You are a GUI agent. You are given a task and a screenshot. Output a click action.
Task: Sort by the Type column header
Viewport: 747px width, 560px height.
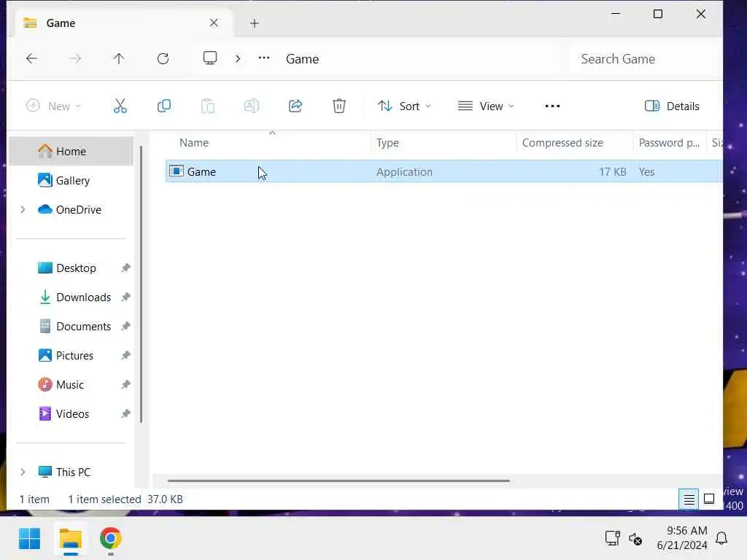pyautogui.click(x=387, y=143)
